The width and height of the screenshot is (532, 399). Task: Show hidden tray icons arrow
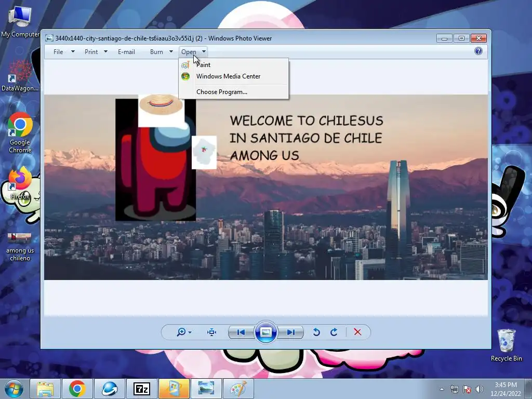click(442, 389)
